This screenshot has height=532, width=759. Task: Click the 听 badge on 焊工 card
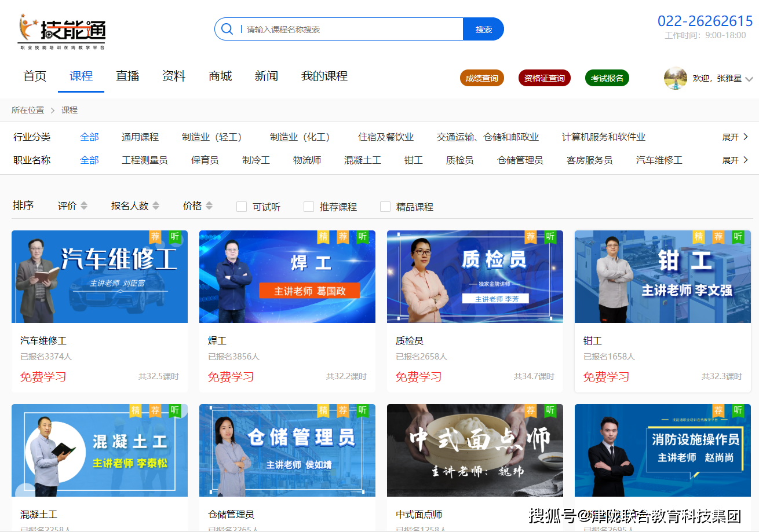coord(363,237)
